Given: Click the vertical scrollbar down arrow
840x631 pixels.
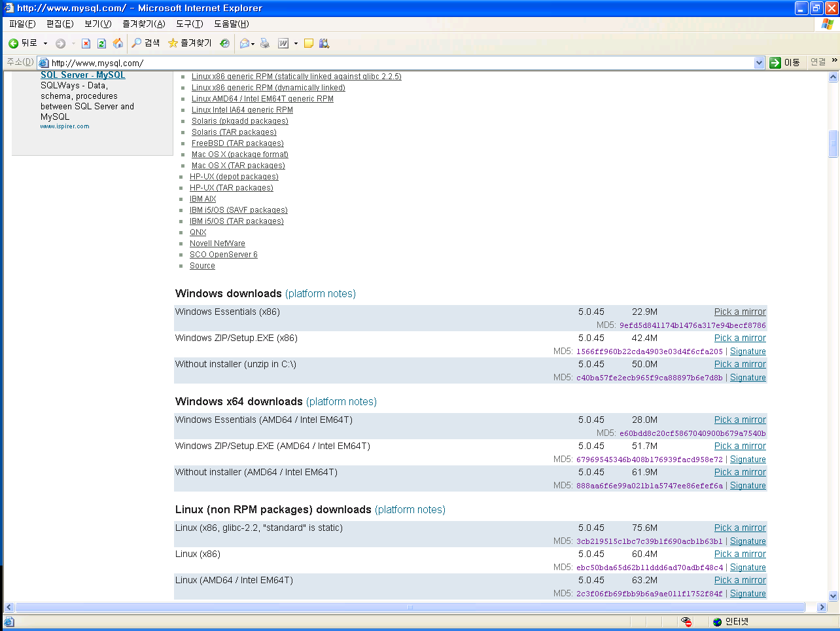Looking at the screenshot, I should coord(833,596).
